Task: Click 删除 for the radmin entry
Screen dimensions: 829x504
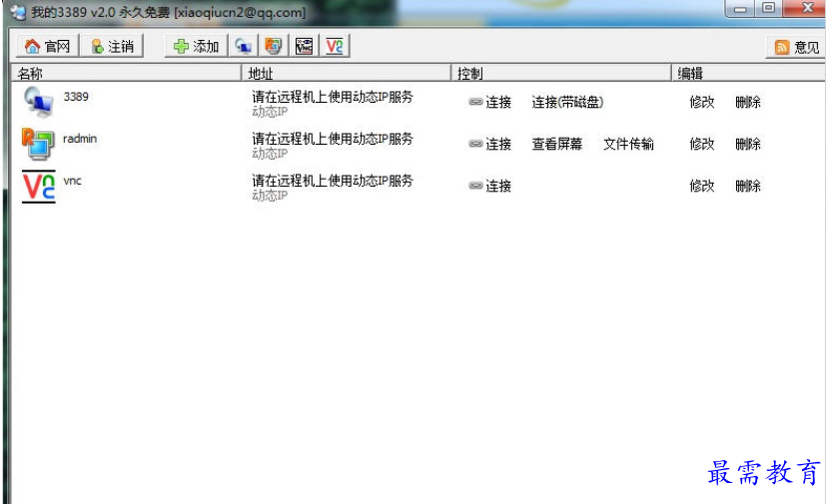Action: tap(748, 144)
